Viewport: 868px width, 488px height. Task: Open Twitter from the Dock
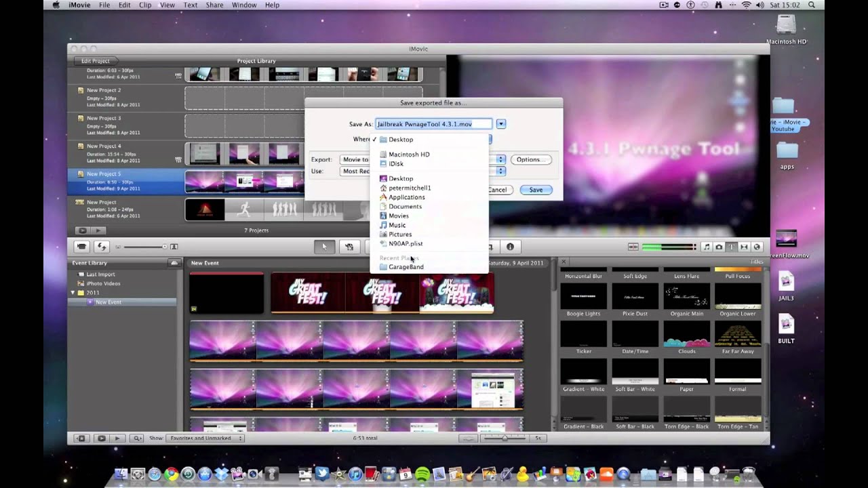(322, 474)
